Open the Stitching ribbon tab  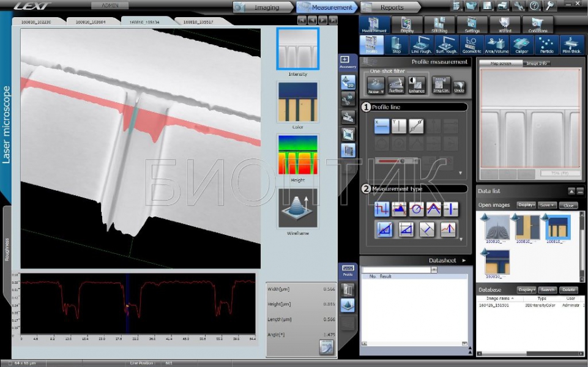pos(439,24)
